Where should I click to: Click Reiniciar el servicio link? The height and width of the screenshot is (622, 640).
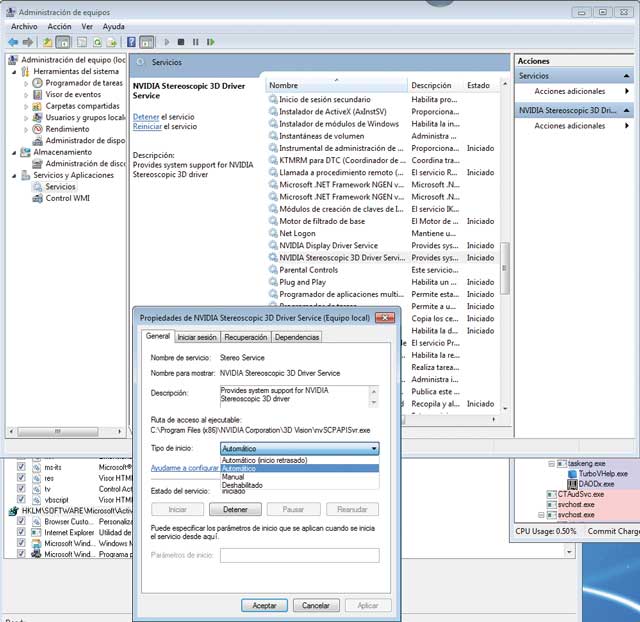[x=146, y=127]
